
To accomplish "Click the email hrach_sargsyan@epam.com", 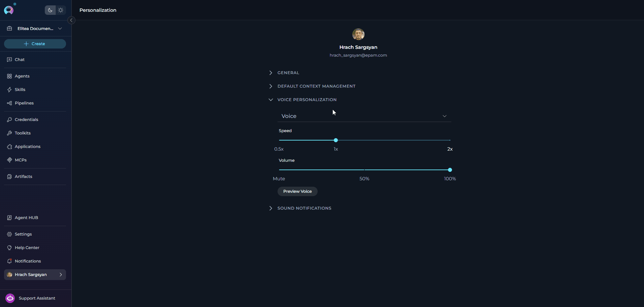I will pos(358,55).
